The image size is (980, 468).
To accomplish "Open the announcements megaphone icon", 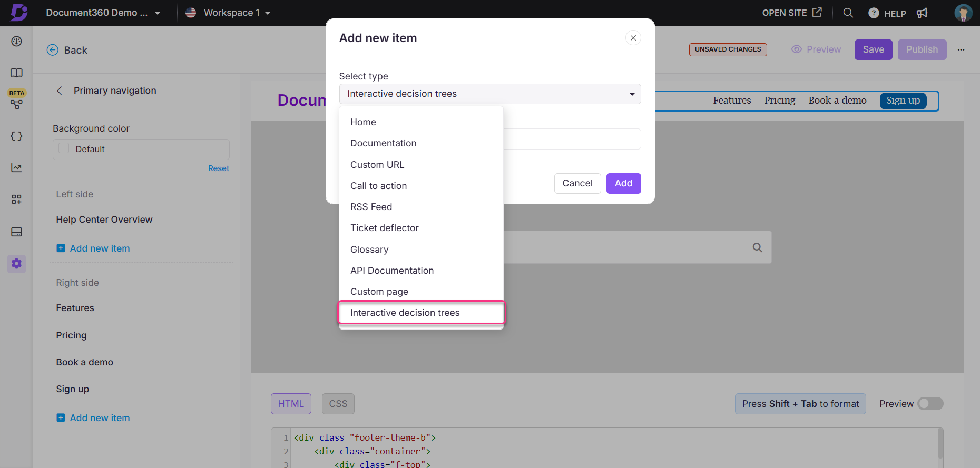I will [x=922, y=13].
